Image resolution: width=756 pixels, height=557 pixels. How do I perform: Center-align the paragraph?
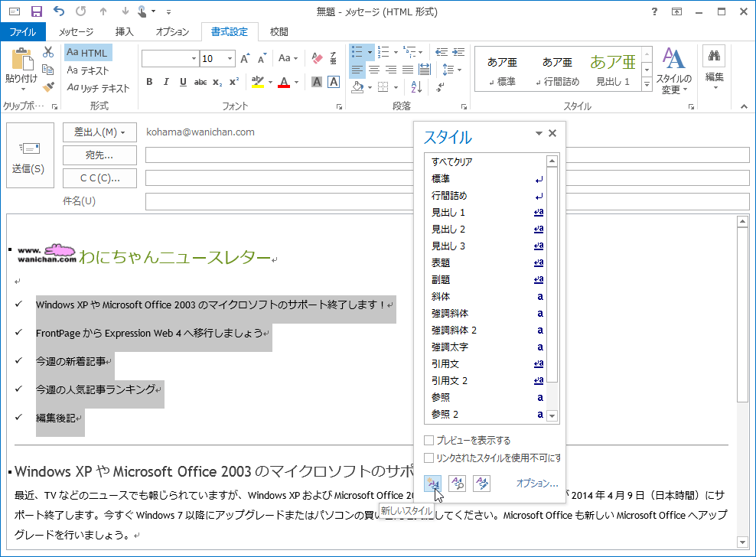[x=374, y=70]
